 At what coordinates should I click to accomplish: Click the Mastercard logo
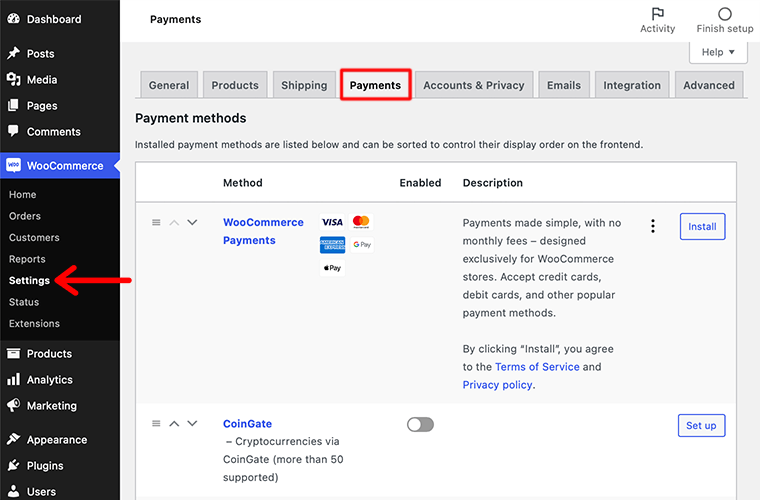tap(361, 222)
